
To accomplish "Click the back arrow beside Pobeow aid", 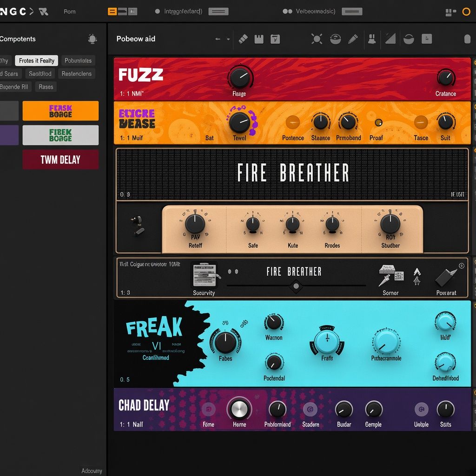I will [218, 39].
